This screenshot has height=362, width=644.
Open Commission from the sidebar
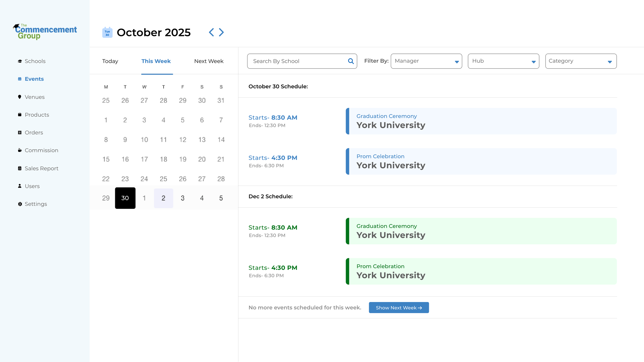[x=41, y=150]
